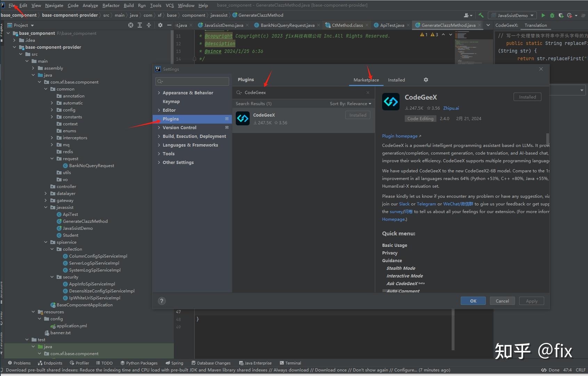Open the Database Changes tool window
This screenshot has height=376, width=588.
click(x=211, y=363)
